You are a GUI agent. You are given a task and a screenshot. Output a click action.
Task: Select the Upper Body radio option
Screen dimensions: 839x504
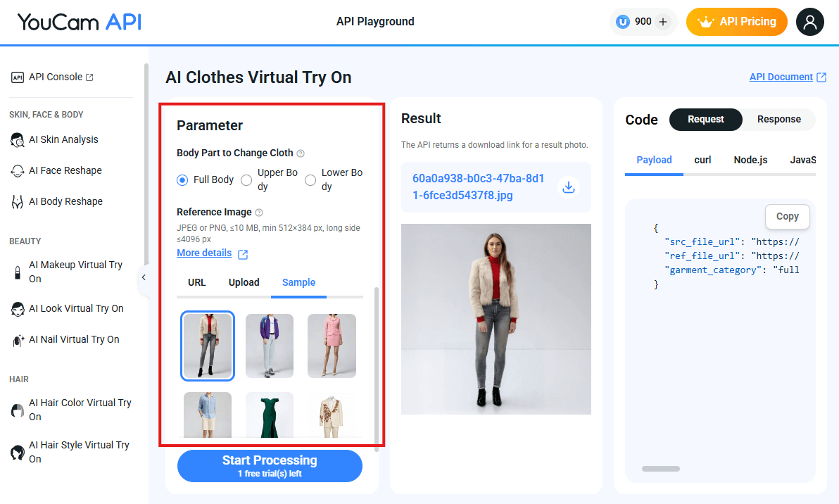[x=246, y=180]
